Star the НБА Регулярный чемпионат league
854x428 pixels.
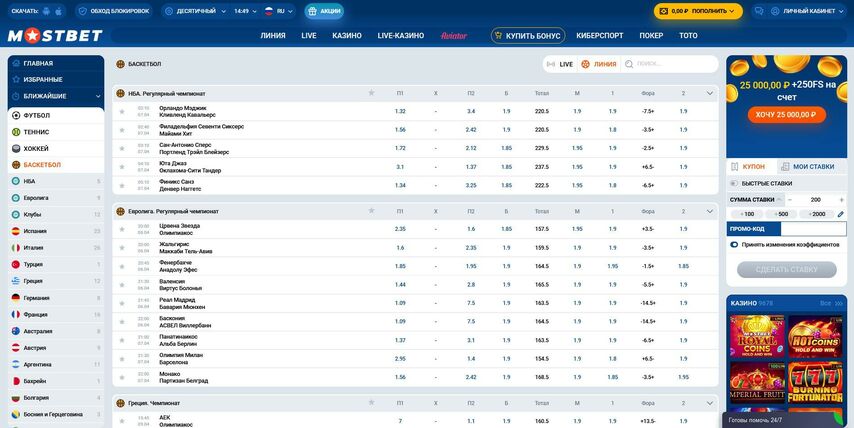click(371, 93)
